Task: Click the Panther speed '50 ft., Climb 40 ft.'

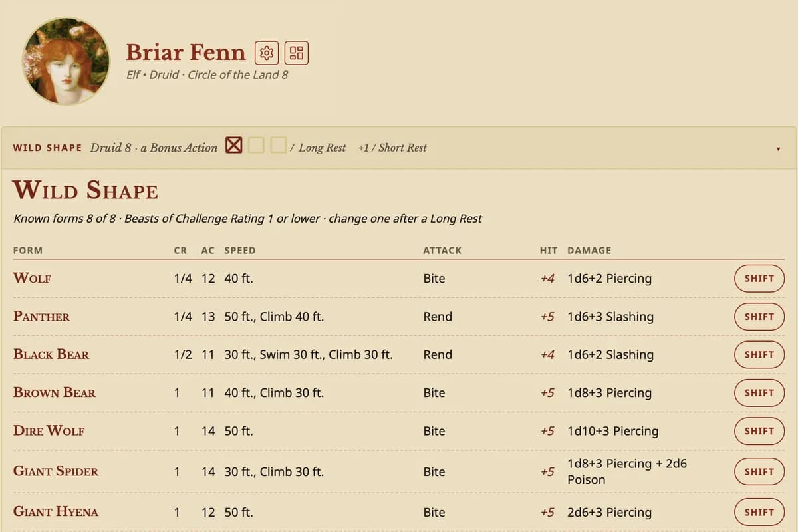Action: pos(274,317)
